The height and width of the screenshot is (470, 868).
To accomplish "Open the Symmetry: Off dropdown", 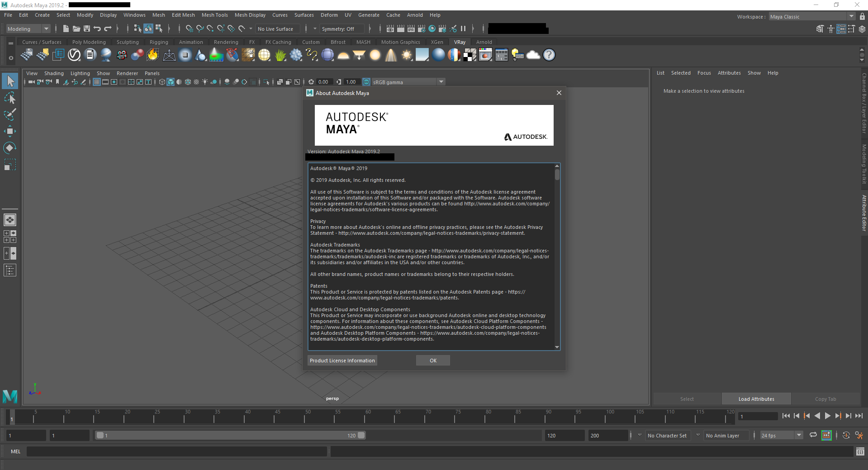I will (x=342, y=28).
